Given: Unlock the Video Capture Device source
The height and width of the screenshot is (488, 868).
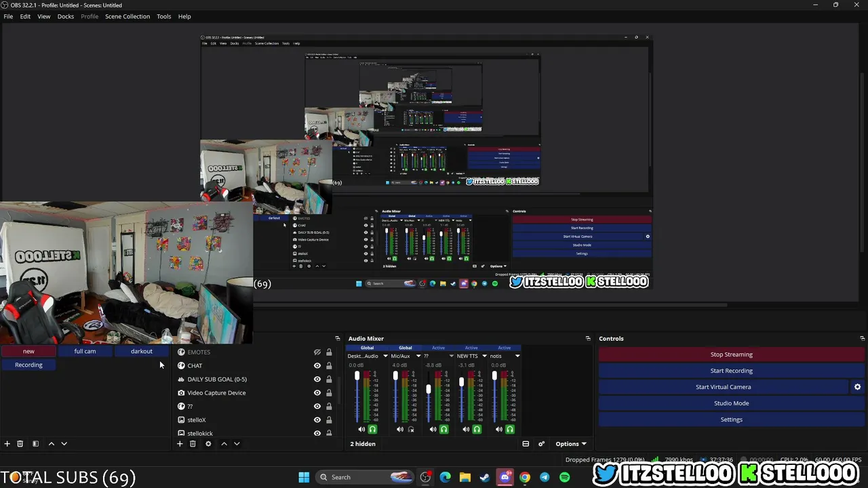Looking at the screenshot, I should coord(329,393).
